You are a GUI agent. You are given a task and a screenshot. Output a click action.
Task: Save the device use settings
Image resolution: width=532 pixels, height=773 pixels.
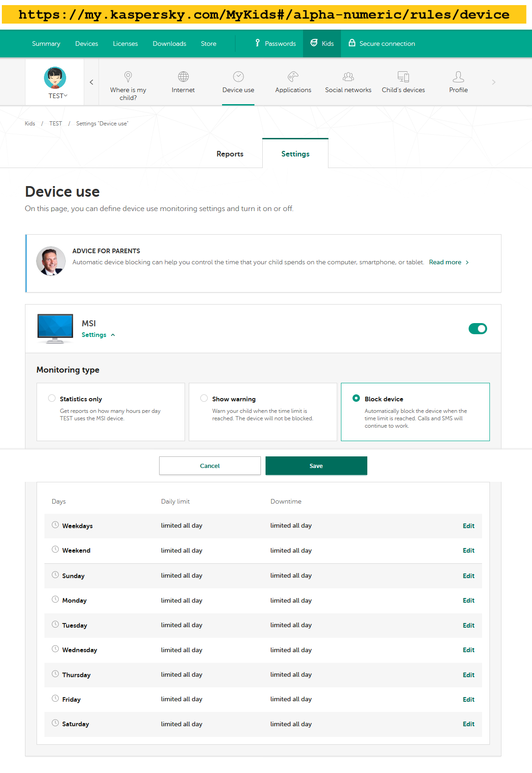click(x=316, y=466)
